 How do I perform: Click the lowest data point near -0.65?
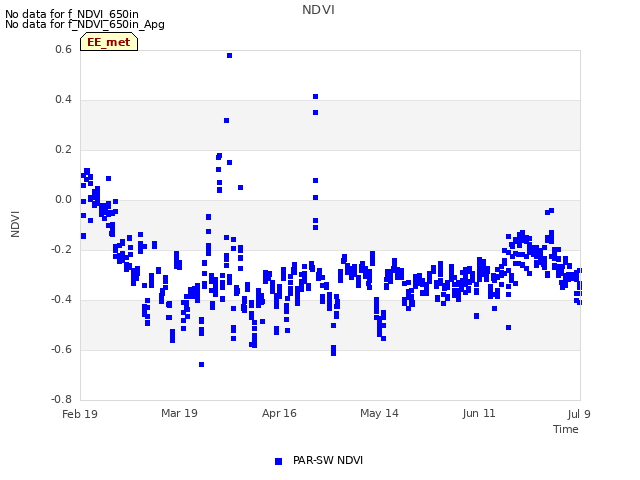(201, 364)
